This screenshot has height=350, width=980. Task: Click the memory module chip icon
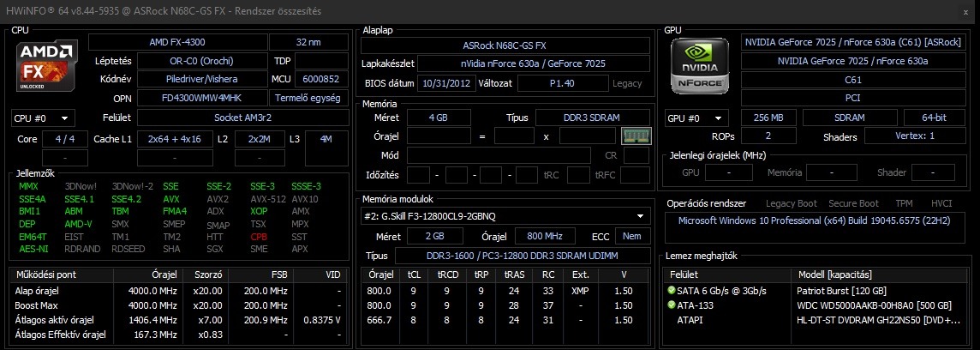point(636,136)
